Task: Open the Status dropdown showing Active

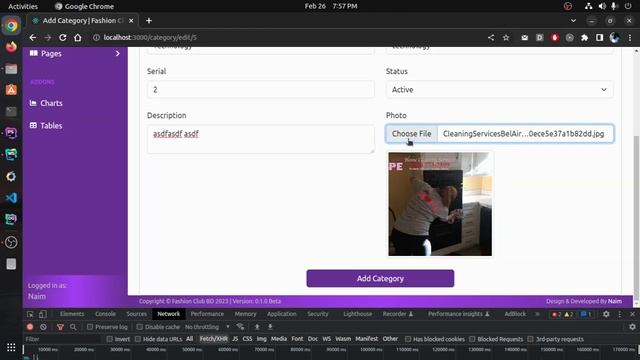Action: coord(499,89)
